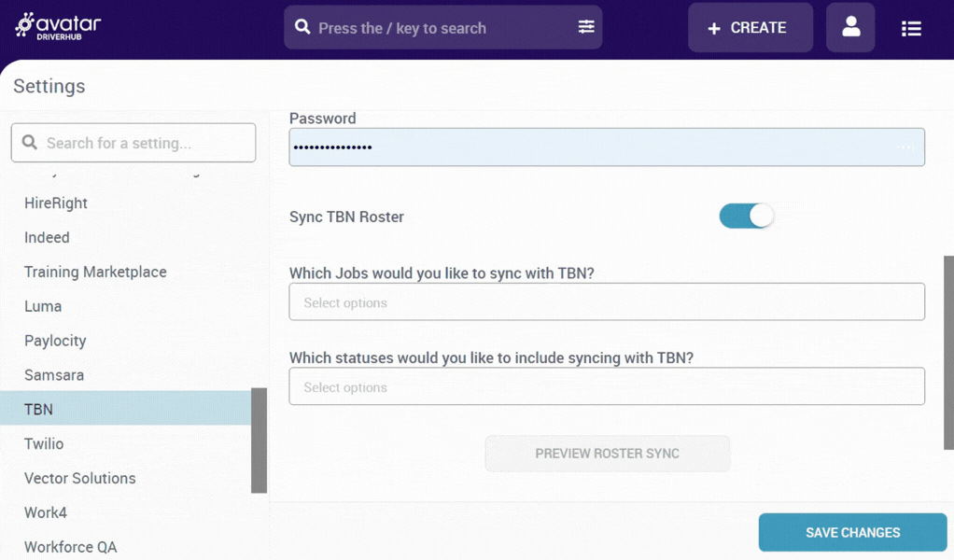Click the CREATE button

(x=751, y=27)
